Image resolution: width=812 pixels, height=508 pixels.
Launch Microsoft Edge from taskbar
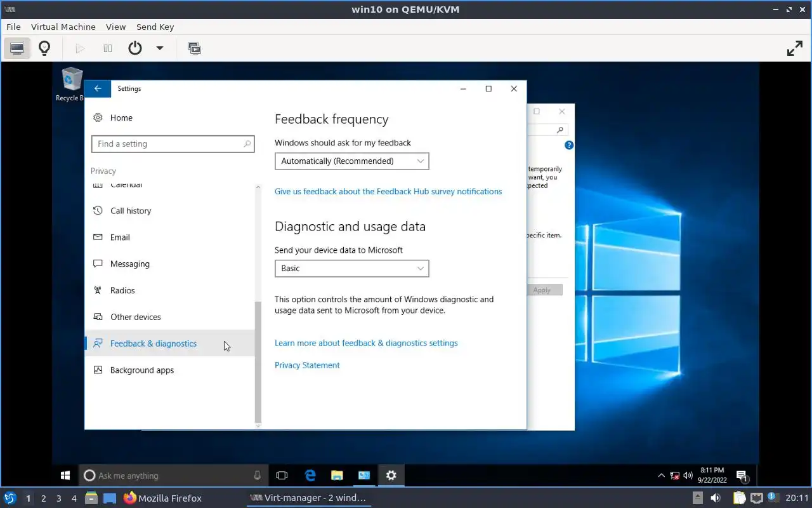(x=310, y=475)
